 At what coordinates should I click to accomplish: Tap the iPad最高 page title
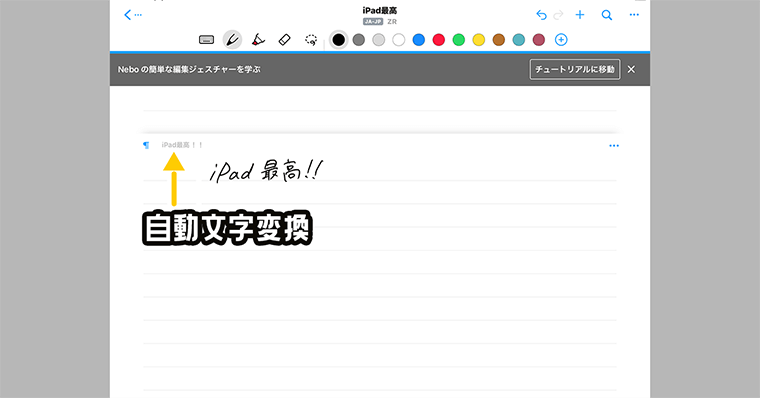(380, 10)
